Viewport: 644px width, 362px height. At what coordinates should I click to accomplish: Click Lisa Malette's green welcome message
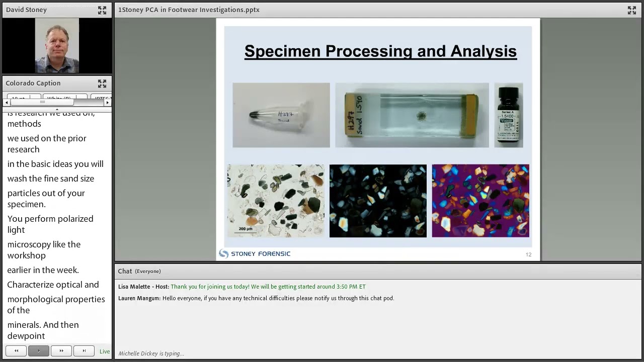268,287
